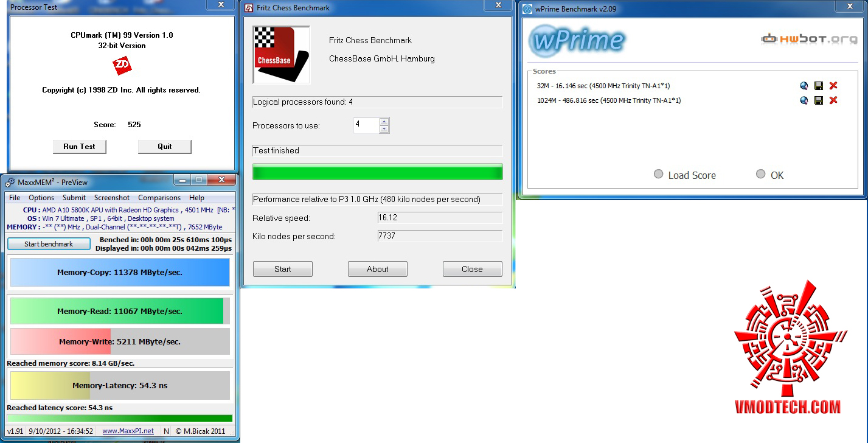Click the AMD A10 5800K CPU info line

click(130, 210)
